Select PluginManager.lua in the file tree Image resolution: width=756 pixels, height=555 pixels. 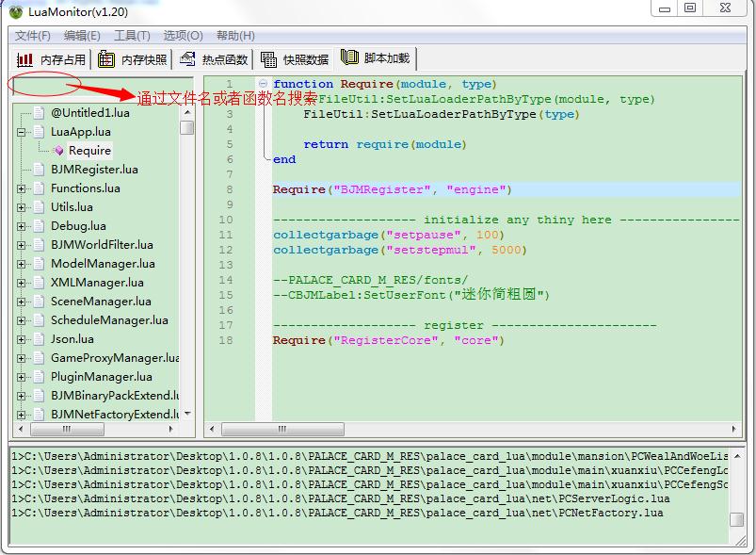pos(101,376)
